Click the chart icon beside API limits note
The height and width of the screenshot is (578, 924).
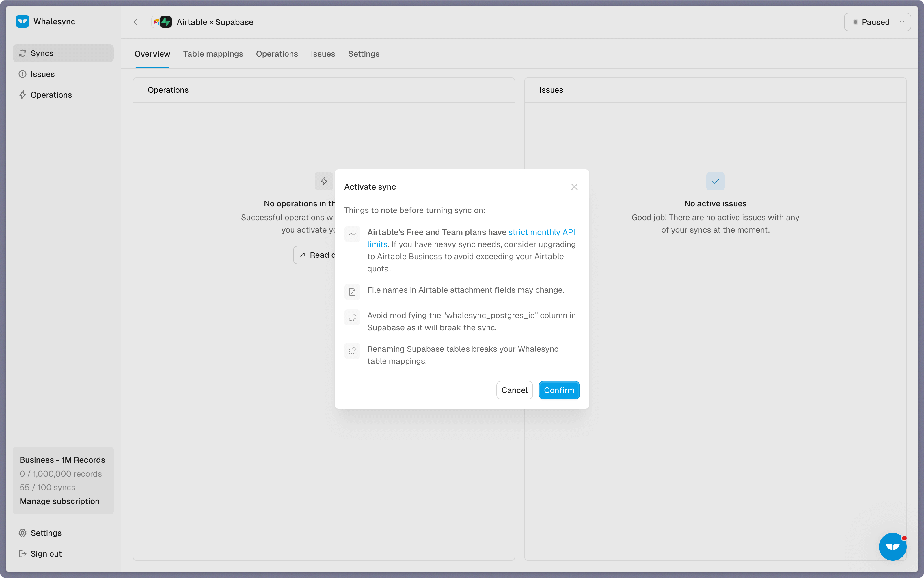(352, 234)
